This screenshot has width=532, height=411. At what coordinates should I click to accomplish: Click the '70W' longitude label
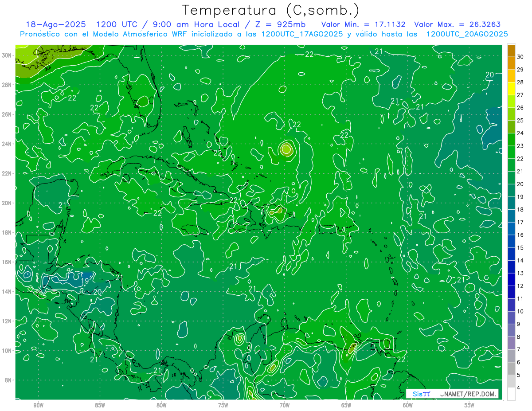[x=285, y=405]
